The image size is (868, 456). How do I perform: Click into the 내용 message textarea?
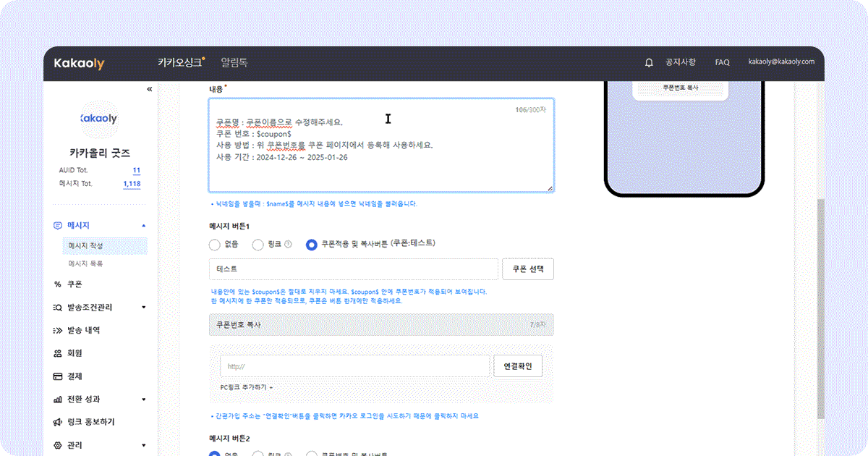(382, 145)
